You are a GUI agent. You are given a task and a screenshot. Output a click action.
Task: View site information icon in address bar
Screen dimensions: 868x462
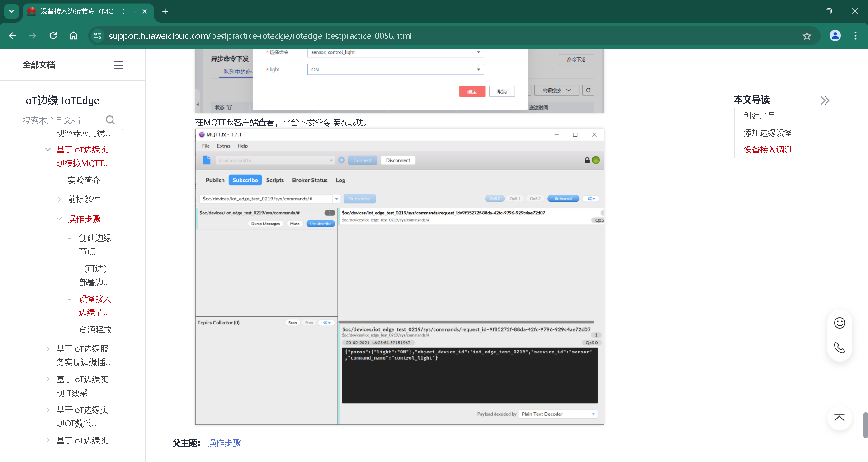pyautogui.click(x=98, y=36)
